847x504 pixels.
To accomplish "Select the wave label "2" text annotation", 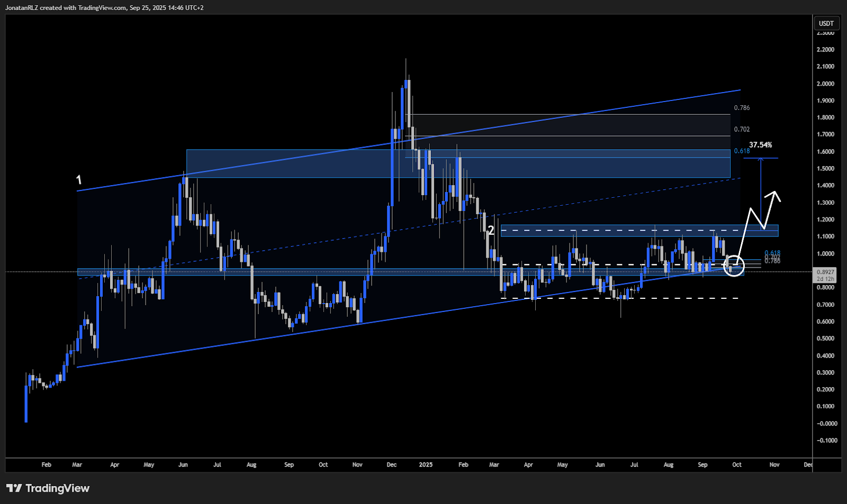I will point(491,231).
